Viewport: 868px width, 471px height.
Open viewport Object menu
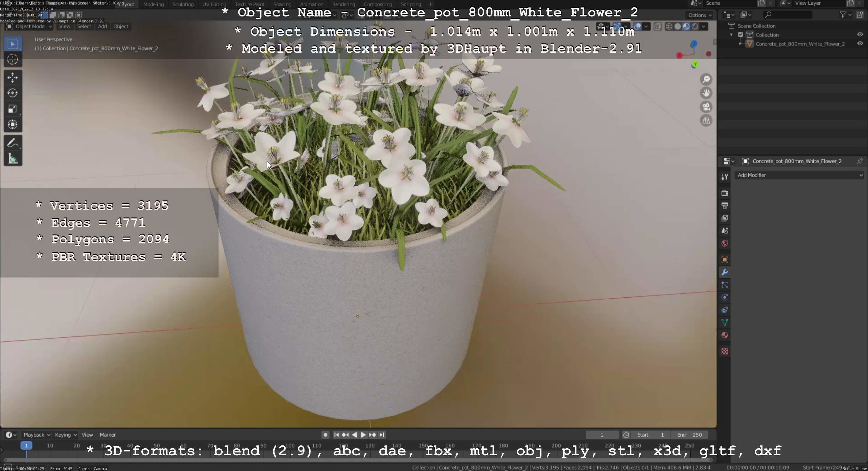click(121, 27)
